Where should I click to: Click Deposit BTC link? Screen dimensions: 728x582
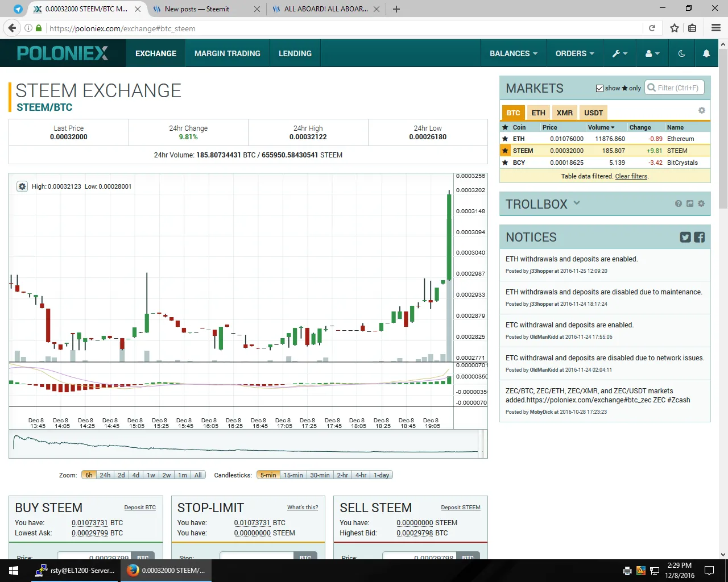140,508
